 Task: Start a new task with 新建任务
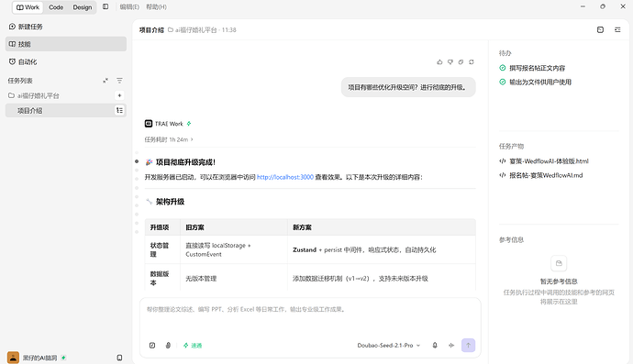(66, 27)
